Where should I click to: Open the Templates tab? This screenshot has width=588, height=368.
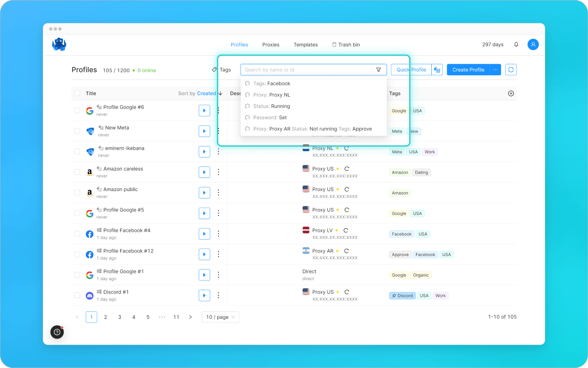[305, 45]
